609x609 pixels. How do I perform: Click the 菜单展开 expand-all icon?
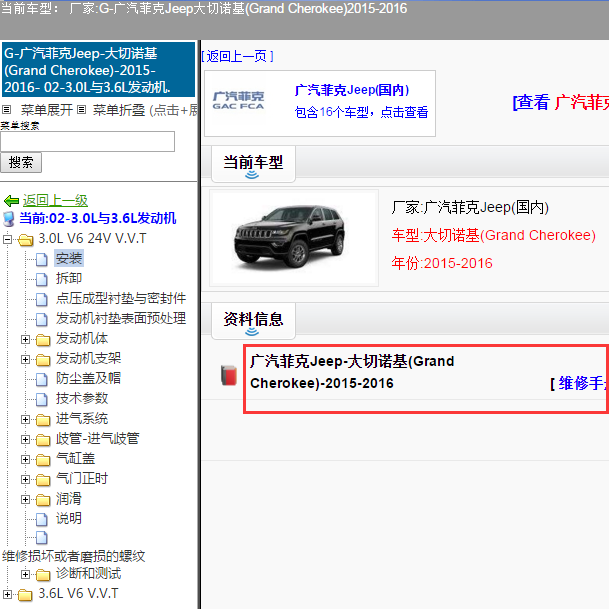6,110
